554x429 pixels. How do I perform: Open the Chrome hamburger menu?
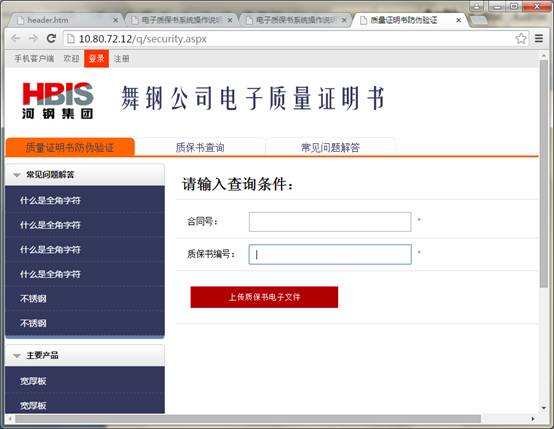pos(539,39)
